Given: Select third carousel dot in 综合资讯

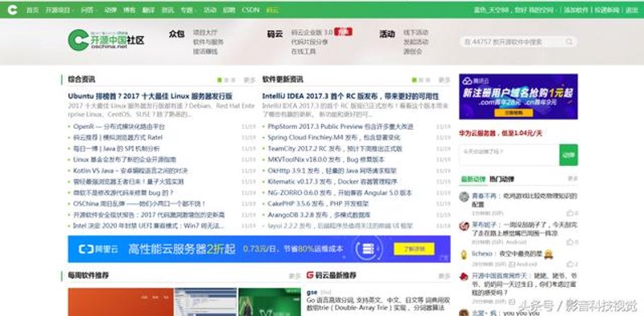Looking at the screenshot, I should click(x=233, y=80).
